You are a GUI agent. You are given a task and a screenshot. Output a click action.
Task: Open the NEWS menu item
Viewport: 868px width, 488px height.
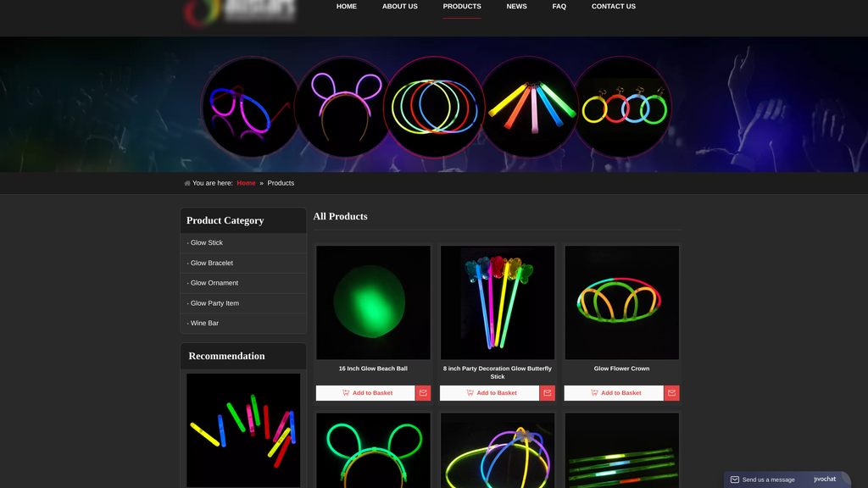516,7
